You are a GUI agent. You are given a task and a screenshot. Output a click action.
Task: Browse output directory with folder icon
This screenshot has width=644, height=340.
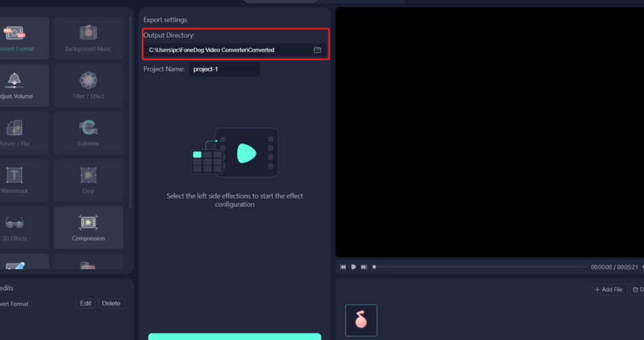pyautogui.click(x=318, y=50)
